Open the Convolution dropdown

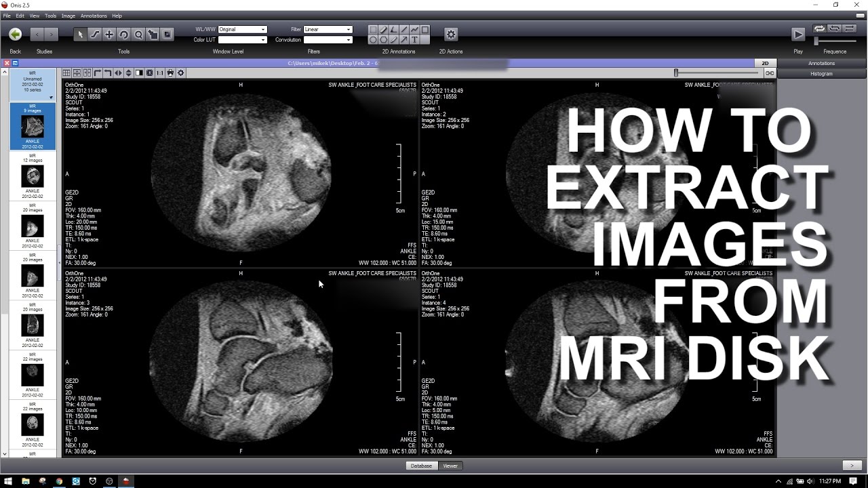[328, 40]
